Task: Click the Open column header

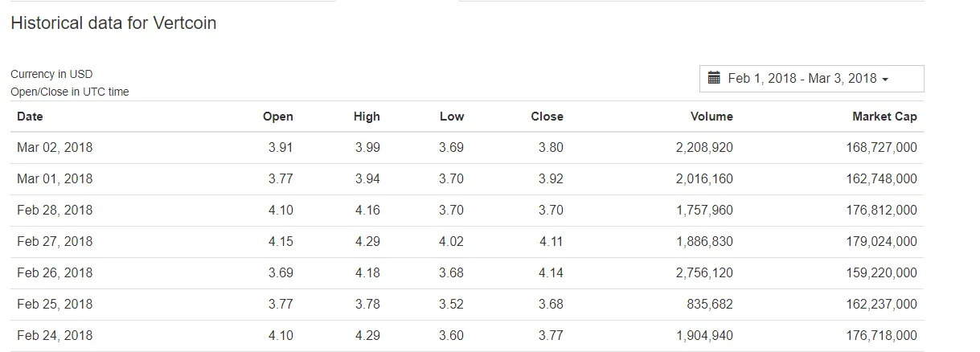Action: pyautogui.click(x=278, y=117)
